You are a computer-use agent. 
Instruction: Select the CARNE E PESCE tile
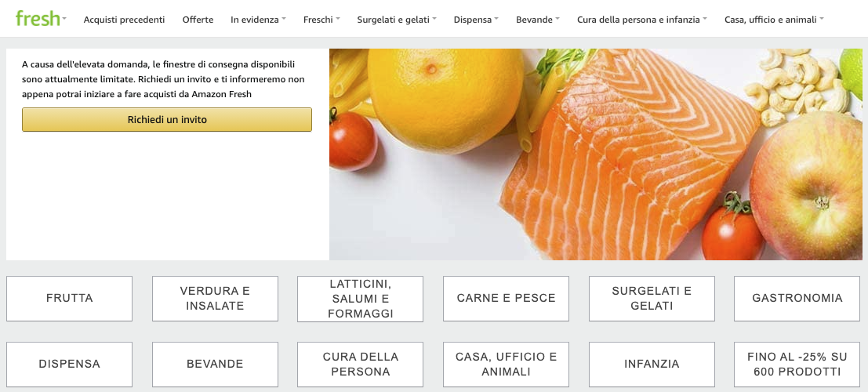point(506,299)
